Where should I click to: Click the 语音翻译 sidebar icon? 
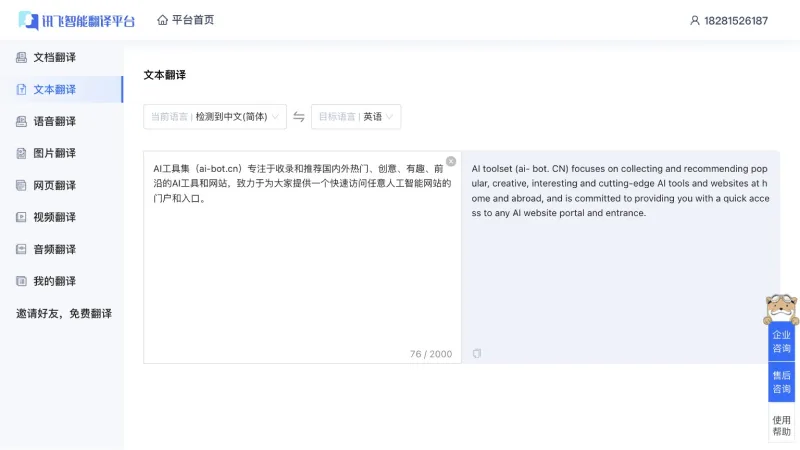21,121
